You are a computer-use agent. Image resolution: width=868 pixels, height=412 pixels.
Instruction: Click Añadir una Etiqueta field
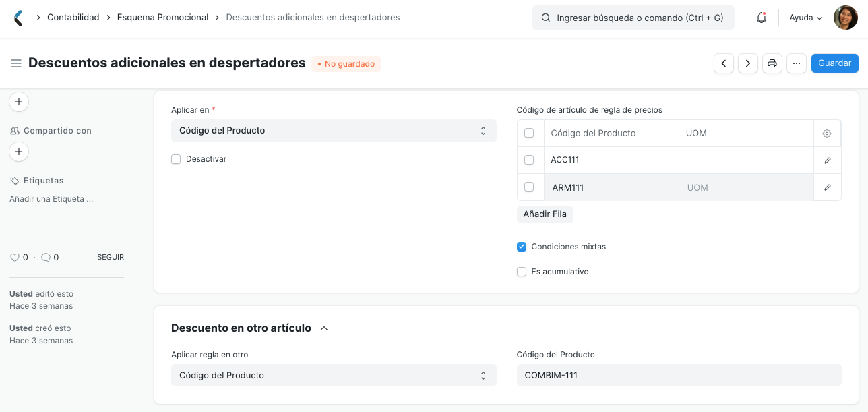(x=51, y=199)
